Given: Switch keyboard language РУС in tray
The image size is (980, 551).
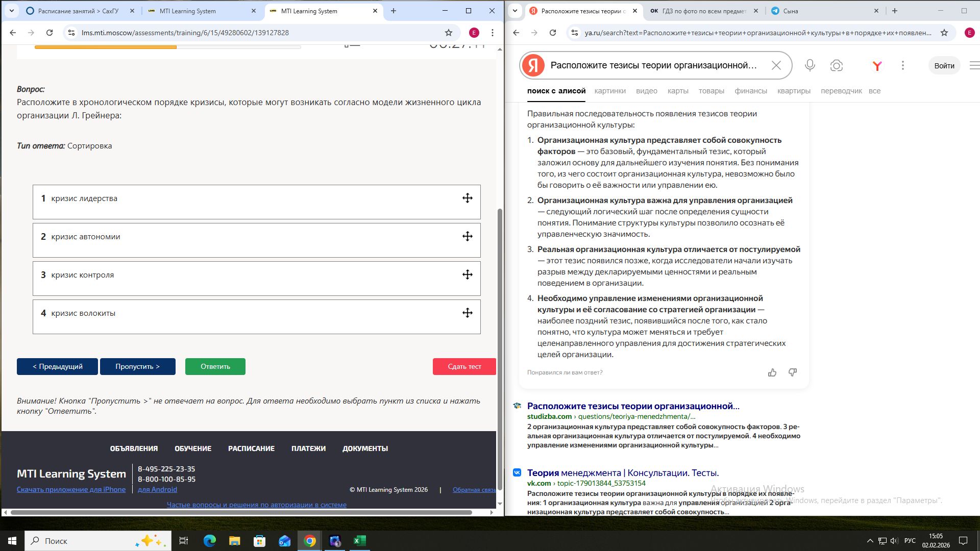Looking at the screenshot, I should tap(910, 541).
